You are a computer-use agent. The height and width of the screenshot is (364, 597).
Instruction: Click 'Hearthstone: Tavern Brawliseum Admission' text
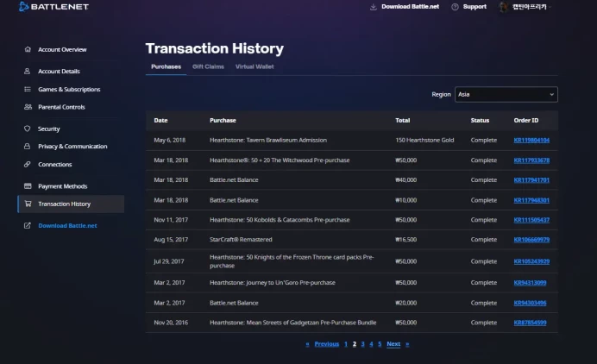click(x=268, y=140)
